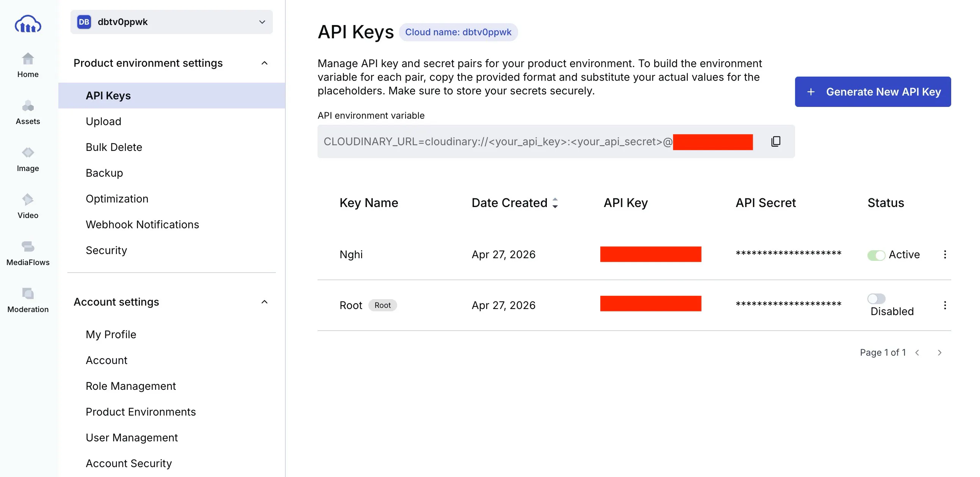The height and width of the screenshot is (477, 980).
Task: Open Webhook Notifications settings
Action: click(x=142, y=224)
